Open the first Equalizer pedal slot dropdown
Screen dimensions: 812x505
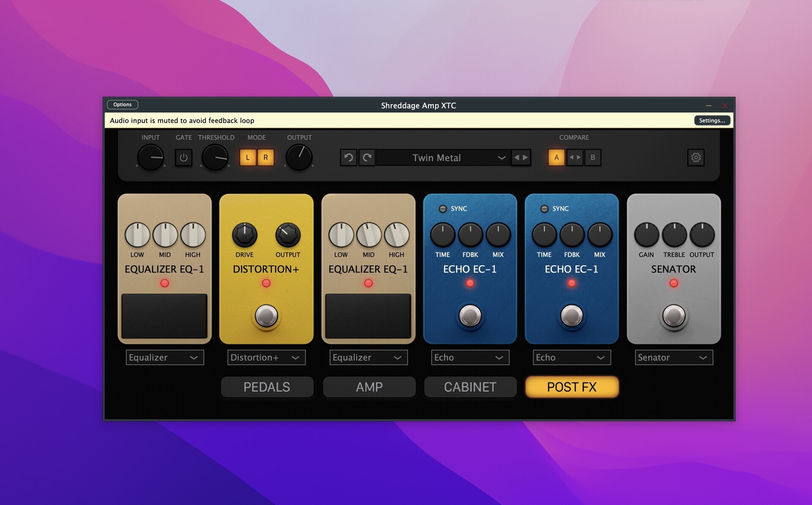(165, 358)
